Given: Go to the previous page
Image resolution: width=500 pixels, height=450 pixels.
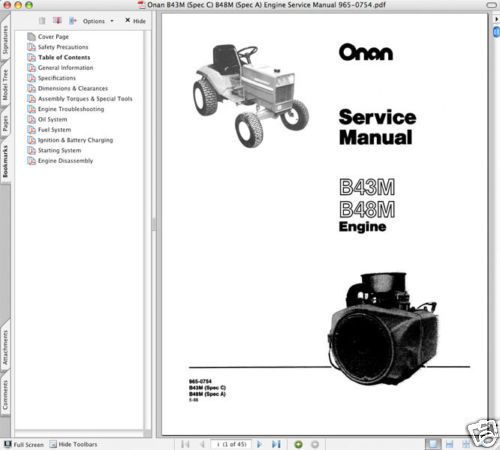Looking at the screenshot, I should tap(202, 444).
